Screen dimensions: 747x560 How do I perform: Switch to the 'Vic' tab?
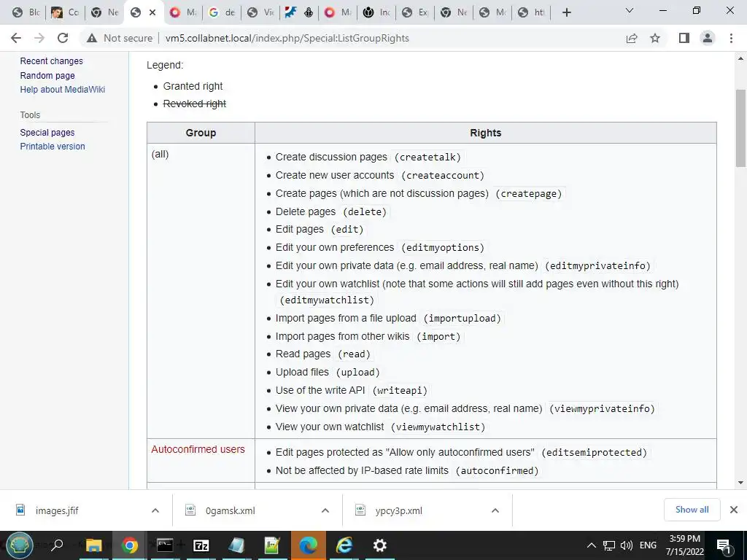(x=261, y=12)
